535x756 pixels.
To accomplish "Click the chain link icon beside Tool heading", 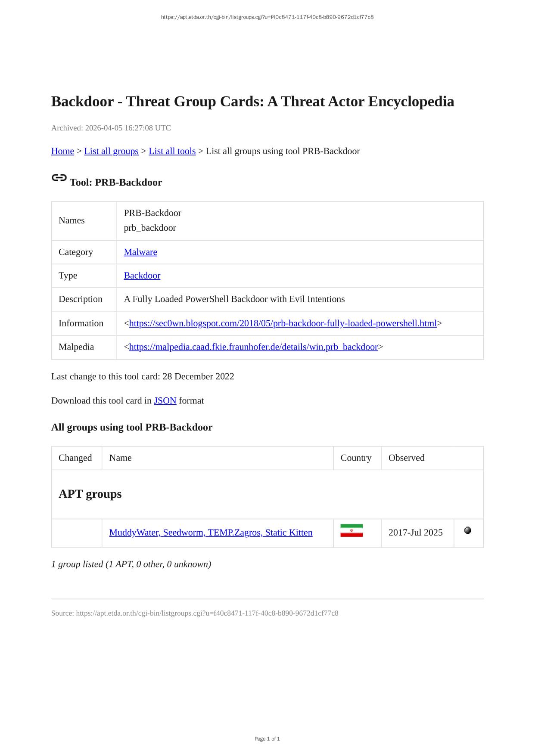I will [59, 178].
